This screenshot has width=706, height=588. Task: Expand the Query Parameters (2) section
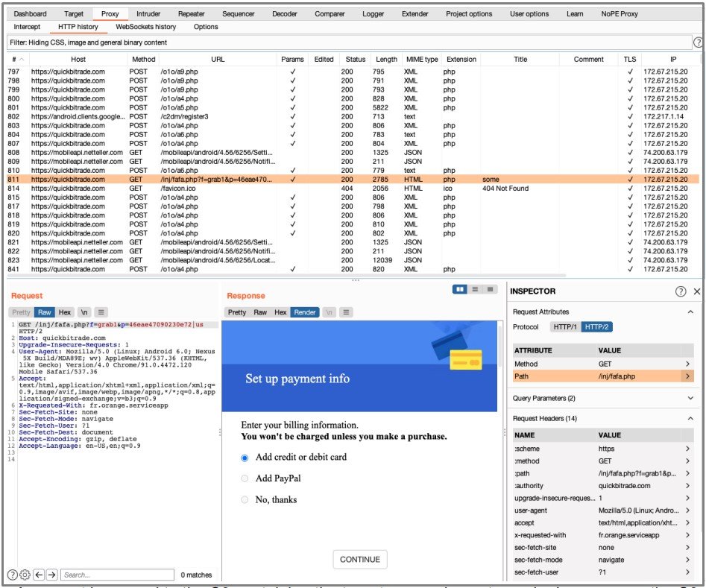[x=690, y=399]
